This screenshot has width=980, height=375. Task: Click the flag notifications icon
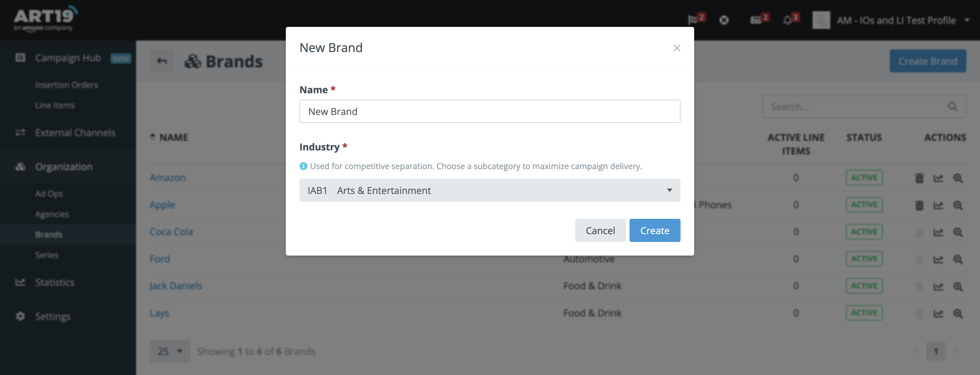coord(693,20)
